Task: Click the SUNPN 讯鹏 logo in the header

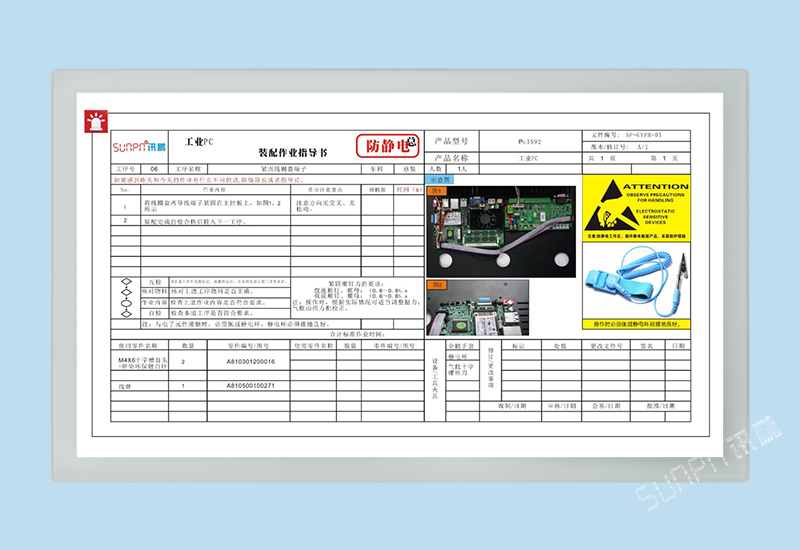Action: [139, 147]
